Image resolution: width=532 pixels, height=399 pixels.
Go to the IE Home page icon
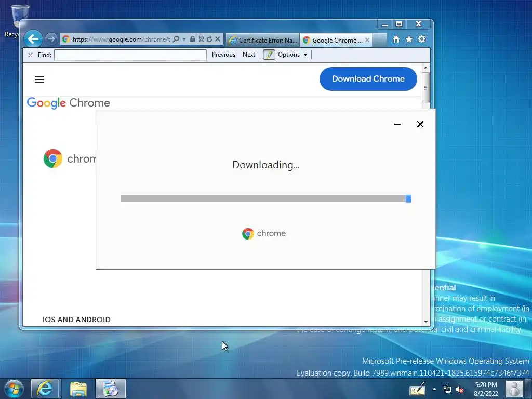point(396,39)
